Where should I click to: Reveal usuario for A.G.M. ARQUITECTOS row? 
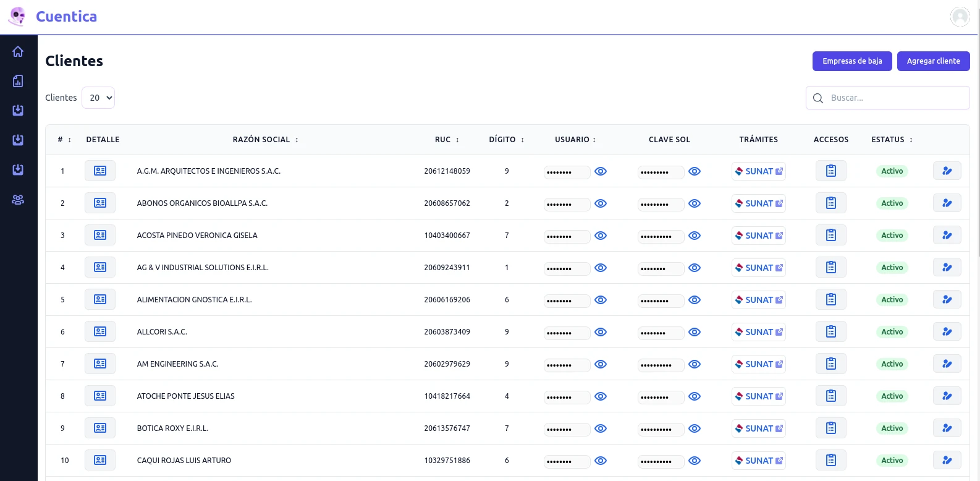point(601,171)
